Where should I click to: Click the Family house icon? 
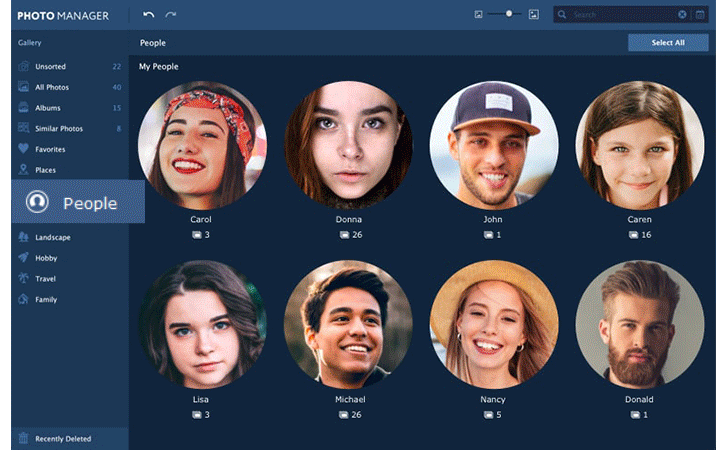click(23, 299)
